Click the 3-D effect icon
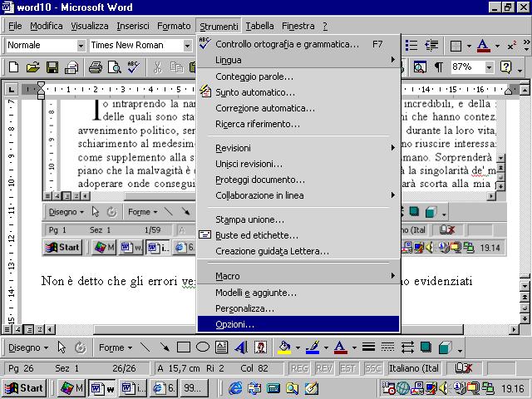Image resolution: width=532 pixels, height=399 pixels. pyautogui.click(x=445, y=347)
